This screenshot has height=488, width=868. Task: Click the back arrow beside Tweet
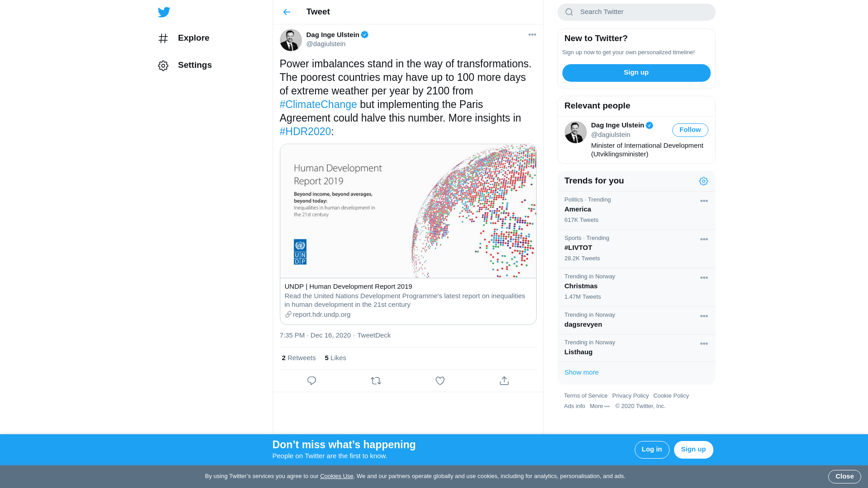(x=287, y=12)
